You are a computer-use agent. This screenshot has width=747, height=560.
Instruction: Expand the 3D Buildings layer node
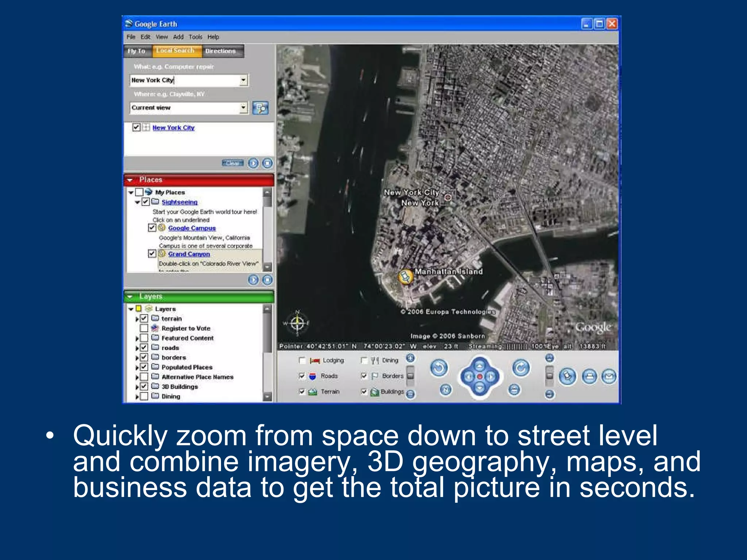coord(137,387)
